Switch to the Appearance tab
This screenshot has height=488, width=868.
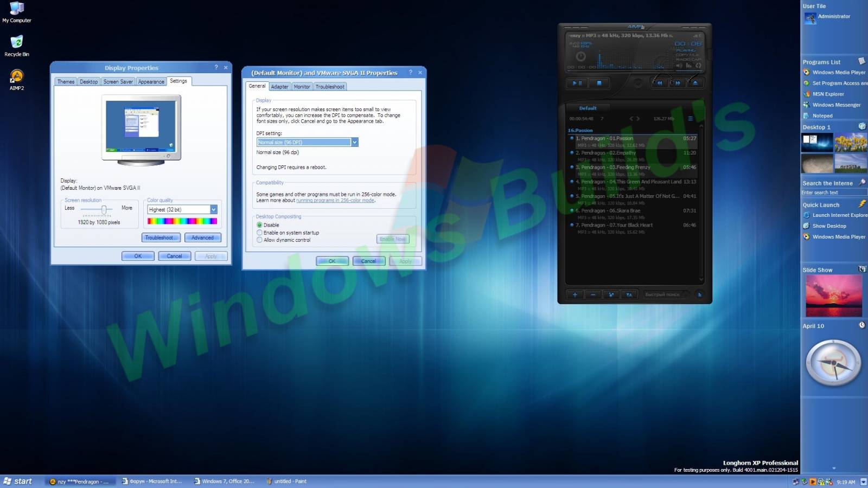(151, 82)
